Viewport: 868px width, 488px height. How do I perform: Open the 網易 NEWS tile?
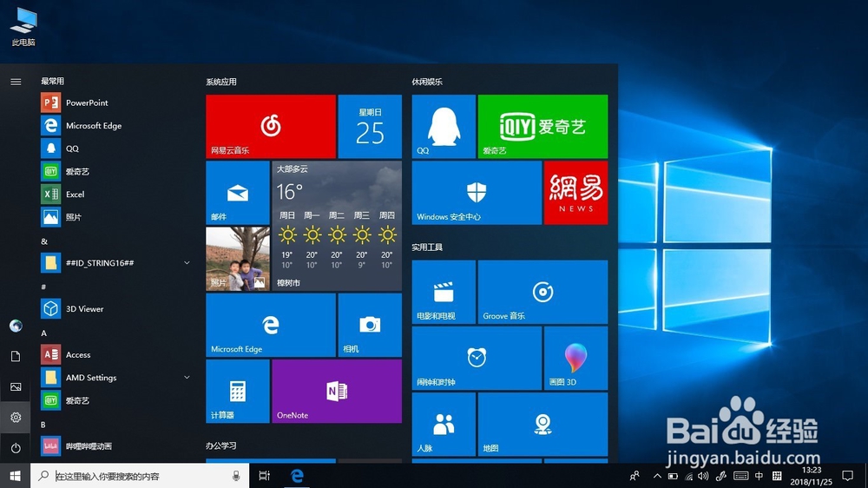[575, 193]
